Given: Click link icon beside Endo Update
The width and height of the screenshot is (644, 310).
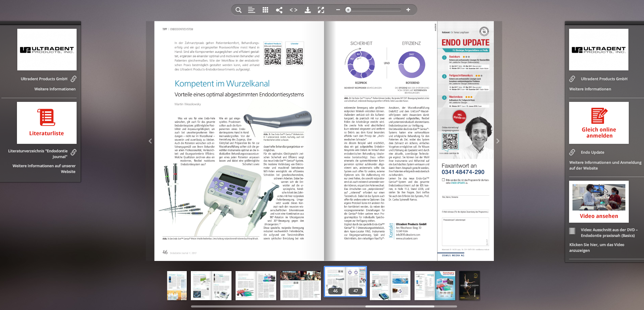Looking at the screenshot, I should click(x=572, y=152).
